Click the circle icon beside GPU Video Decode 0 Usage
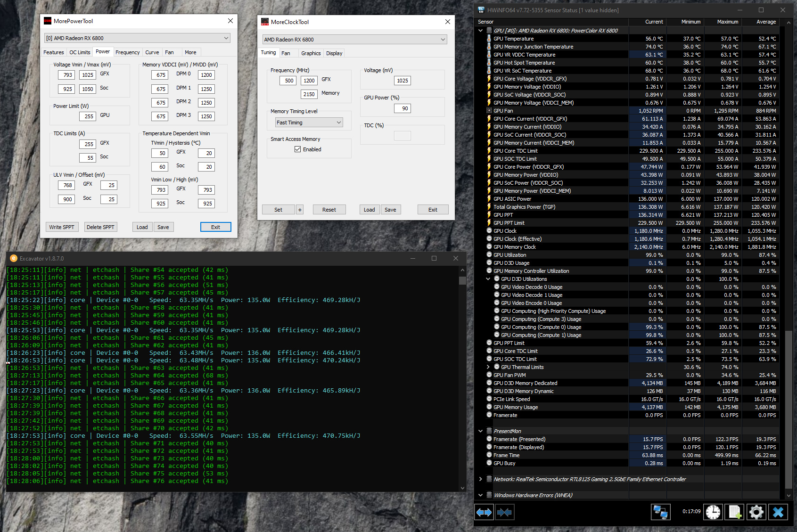Viewport: 797px width, 532px height. pyautogui.click(x=497, y=287)
